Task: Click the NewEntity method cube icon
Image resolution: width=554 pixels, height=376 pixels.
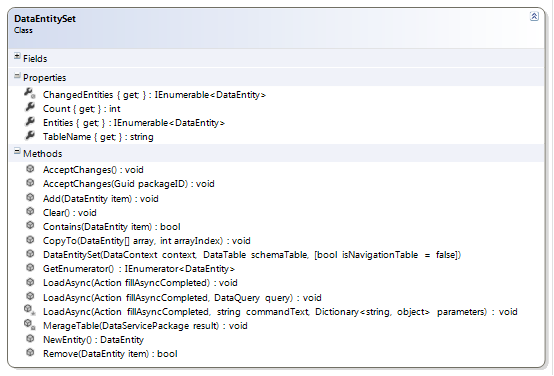Action: [30, 339]
